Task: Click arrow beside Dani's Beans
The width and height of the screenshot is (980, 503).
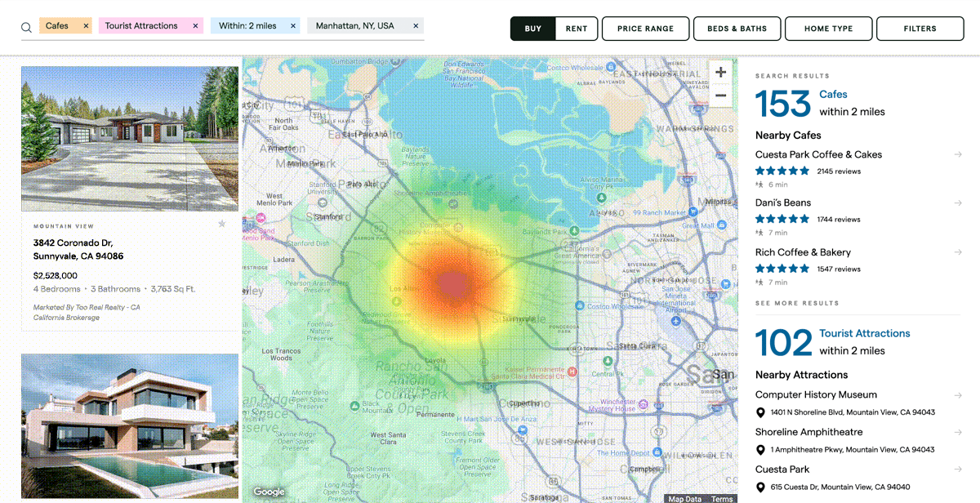Action: (x=958, y=203)
